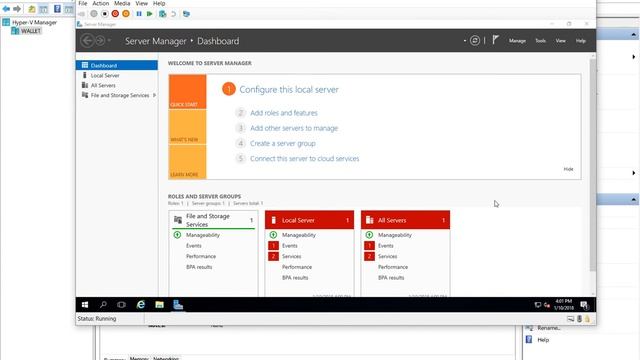Click the green Resume/Start play icon
This screenshot has width=640, height=360.
[x=149, y=14]
